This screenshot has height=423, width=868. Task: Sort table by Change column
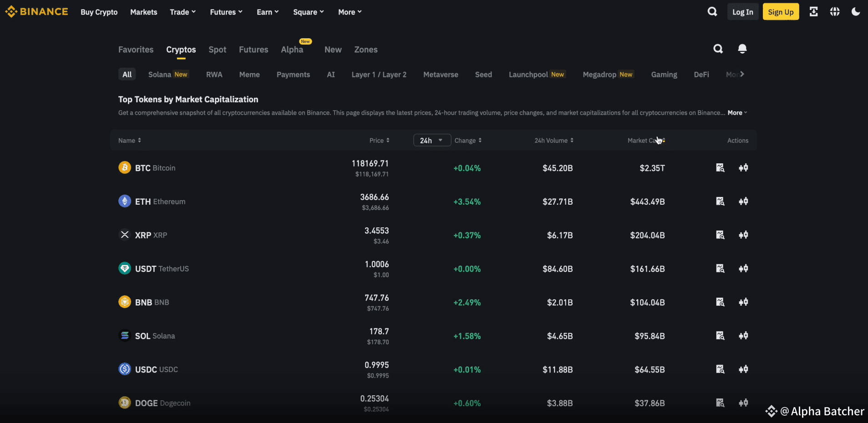pos(468,141)
